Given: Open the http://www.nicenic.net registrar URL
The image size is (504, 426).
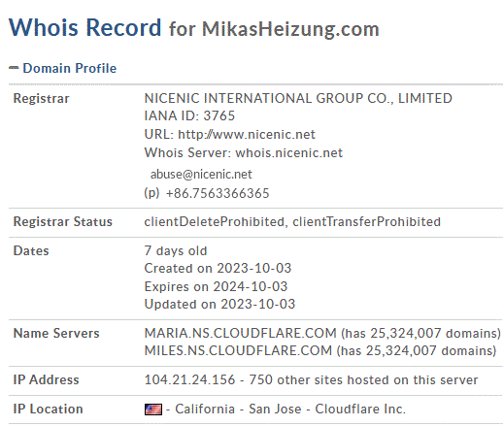Looking at the screenshot, I should point(247,135).
